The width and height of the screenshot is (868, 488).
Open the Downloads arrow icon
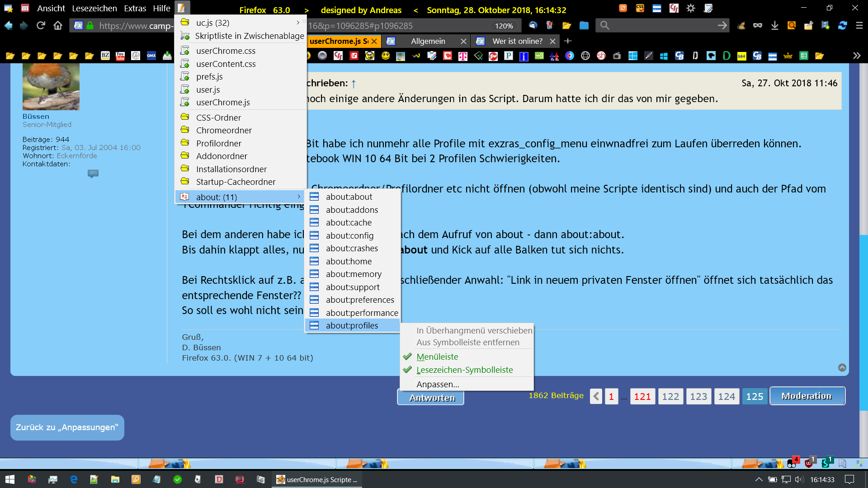click(774, 26)
